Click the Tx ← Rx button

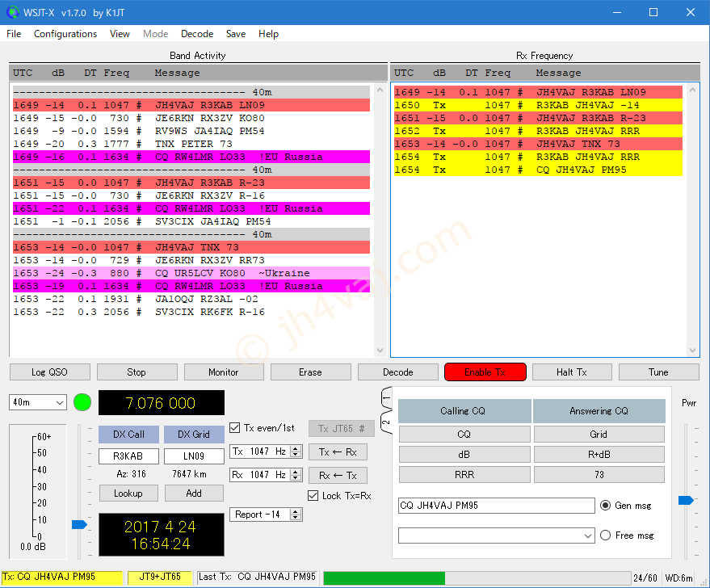(x=338, y=451)
